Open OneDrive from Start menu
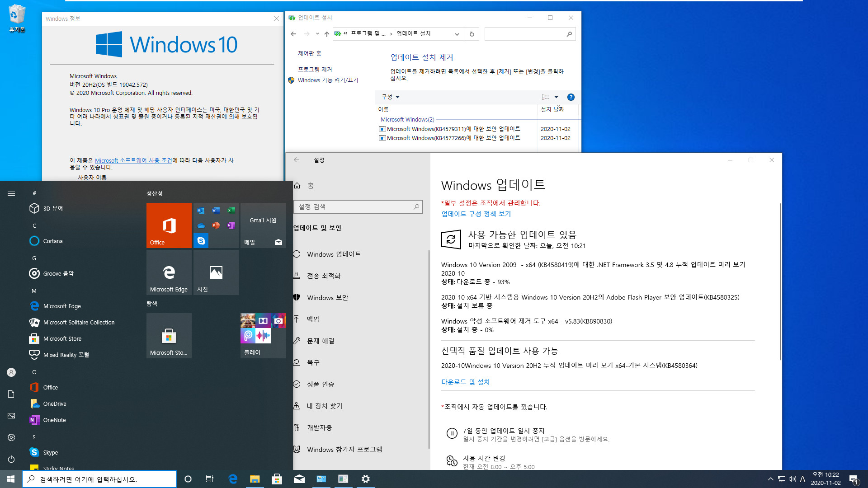The width and height of the screenshot is (868, 488). 54,404
